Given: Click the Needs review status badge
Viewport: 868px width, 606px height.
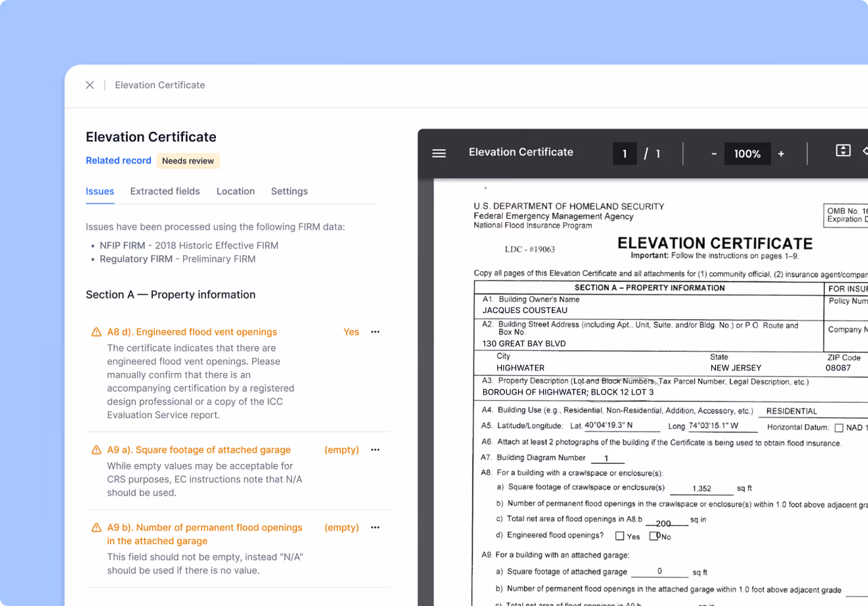Looking at the screenshot, I should [188, 161].
